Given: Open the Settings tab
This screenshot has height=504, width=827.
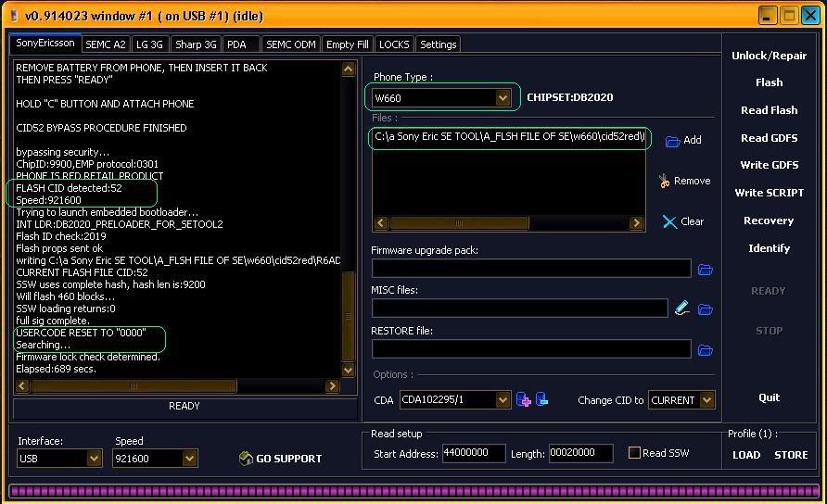Looking at the screenshot, I should pos(438,44).
